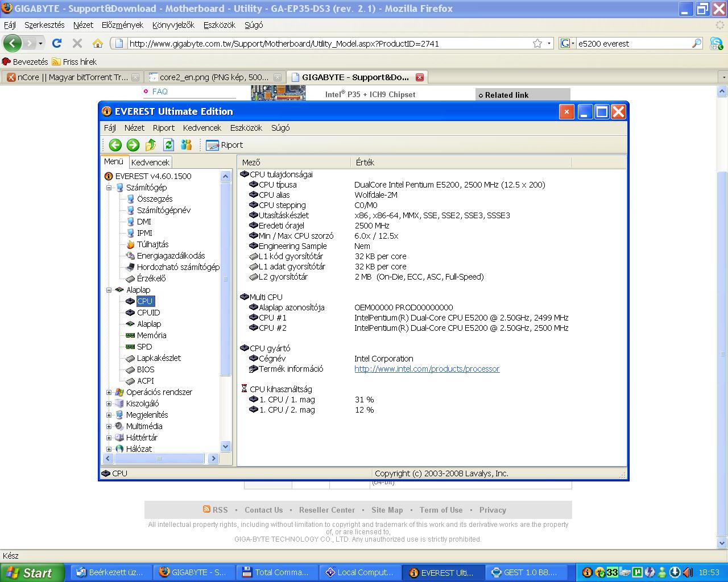Viewport: 728px width, 582px height.
Task: Select Energiagazdálkodás item
Action: click(171, 256)
